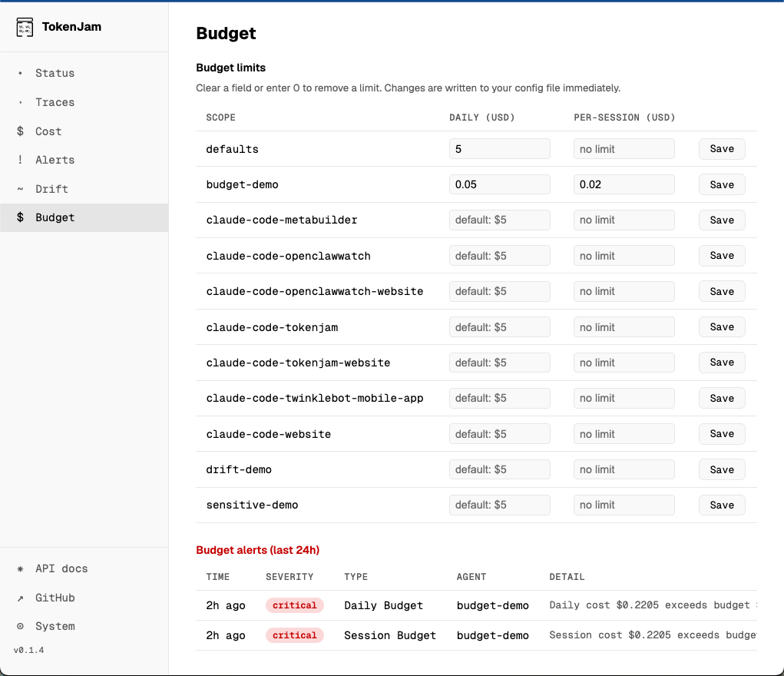Navigate to the Drift page
This screenshot has width=784, height=676.
[x=84, y=189]
